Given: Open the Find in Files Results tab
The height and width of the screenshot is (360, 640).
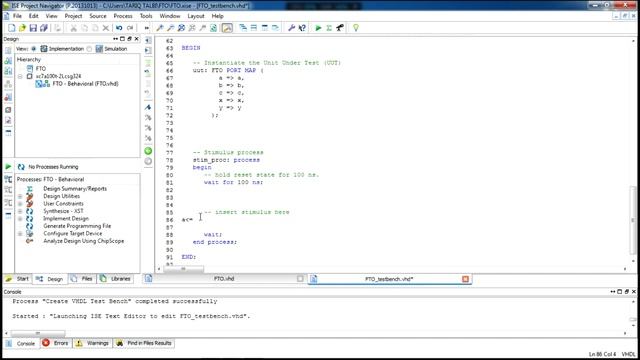Looking at the screenshot, I should 144,343.
